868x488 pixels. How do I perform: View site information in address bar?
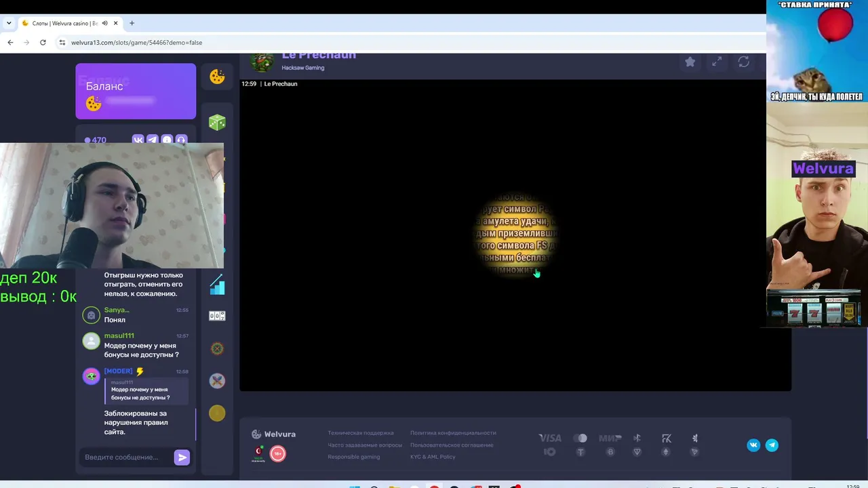[x=62, y=42]
